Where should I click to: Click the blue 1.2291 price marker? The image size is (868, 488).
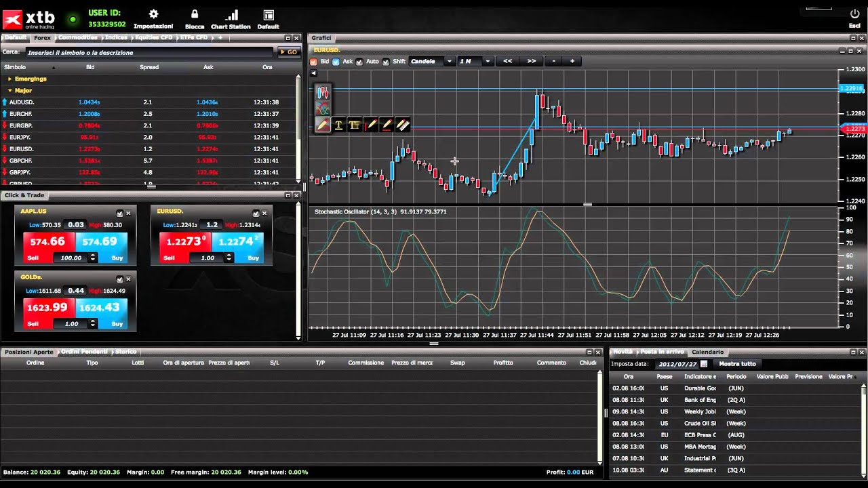851,89
